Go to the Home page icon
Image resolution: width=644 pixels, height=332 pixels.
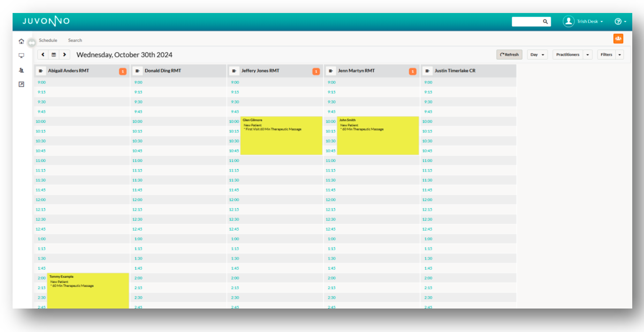tap(21, 41)
